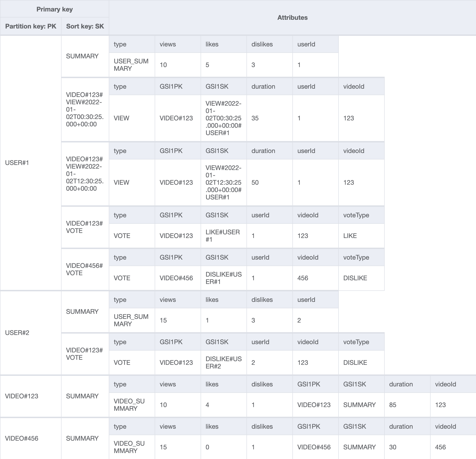This screenshot has width=476, height=459.
Task: Select the VIDEO#123 partition key cell
Action: click(31, 396)
